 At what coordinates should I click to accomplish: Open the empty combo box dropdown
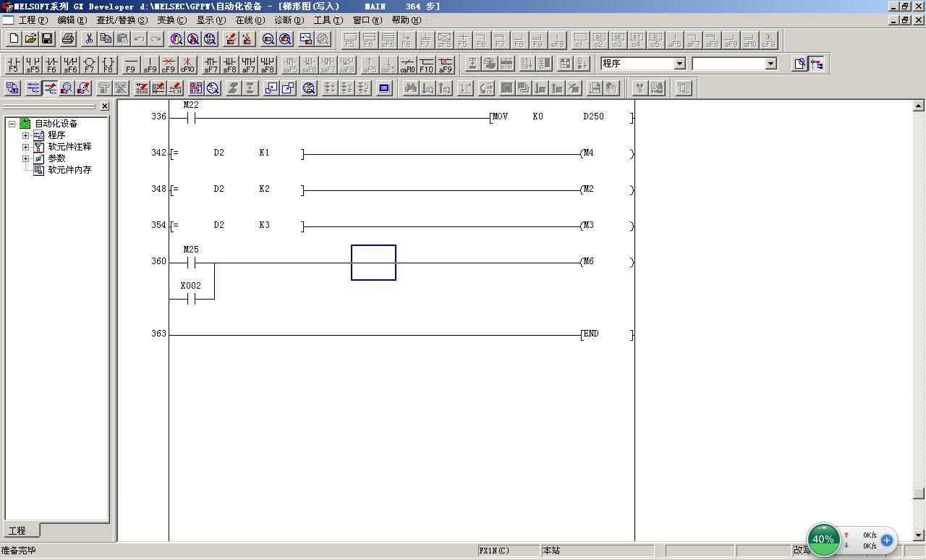tap(770, 64)
